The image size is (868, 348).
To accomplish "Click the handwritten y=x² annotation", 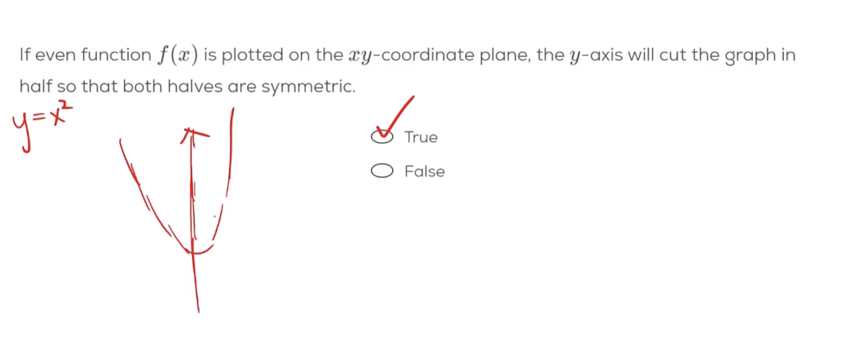I will tap(44, 120).
